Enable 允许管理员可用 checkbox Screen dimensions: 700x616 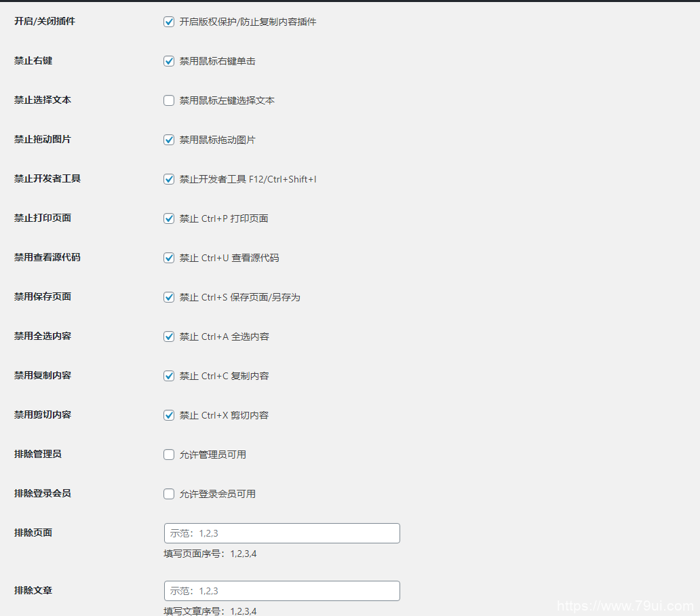tap(169, 455)
